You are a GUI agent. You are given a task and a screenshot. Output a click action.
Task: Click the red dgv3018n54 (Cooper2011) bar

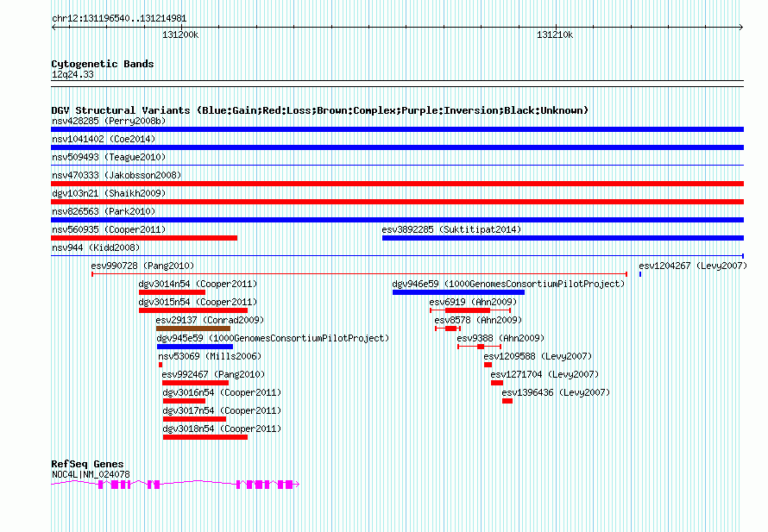pyautogui.click(x=205, y=437)
